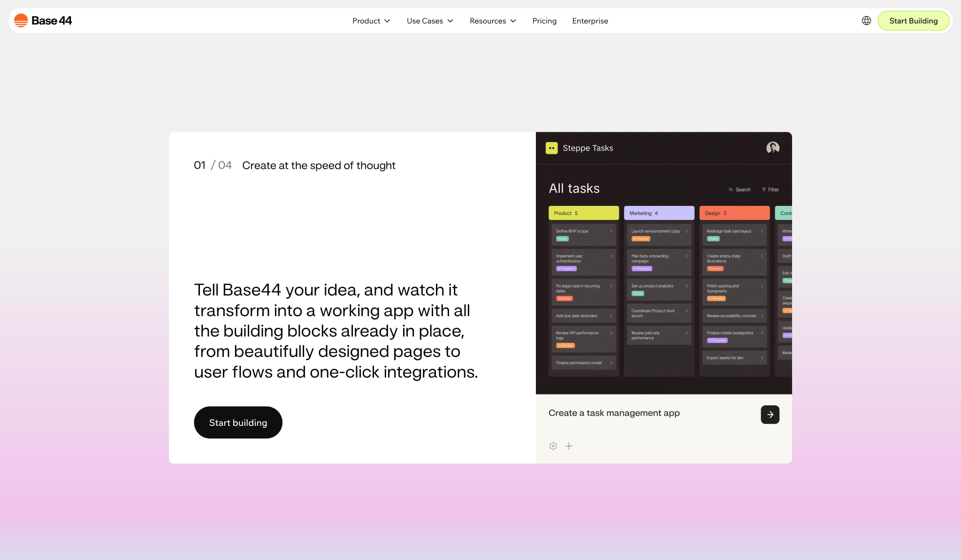This screenshot has width=961, height=560.
Task: Open menu dots on Finalize permissions model card
Action: (611, 363)
